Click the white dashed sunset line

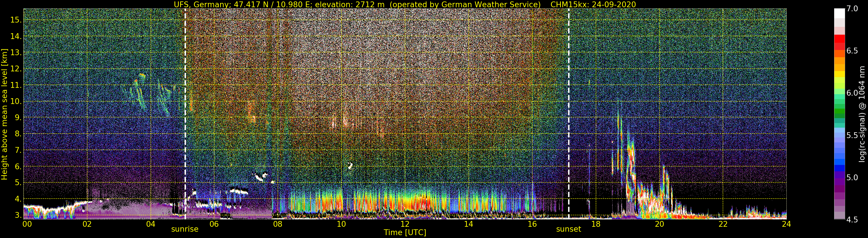(569, 114)
